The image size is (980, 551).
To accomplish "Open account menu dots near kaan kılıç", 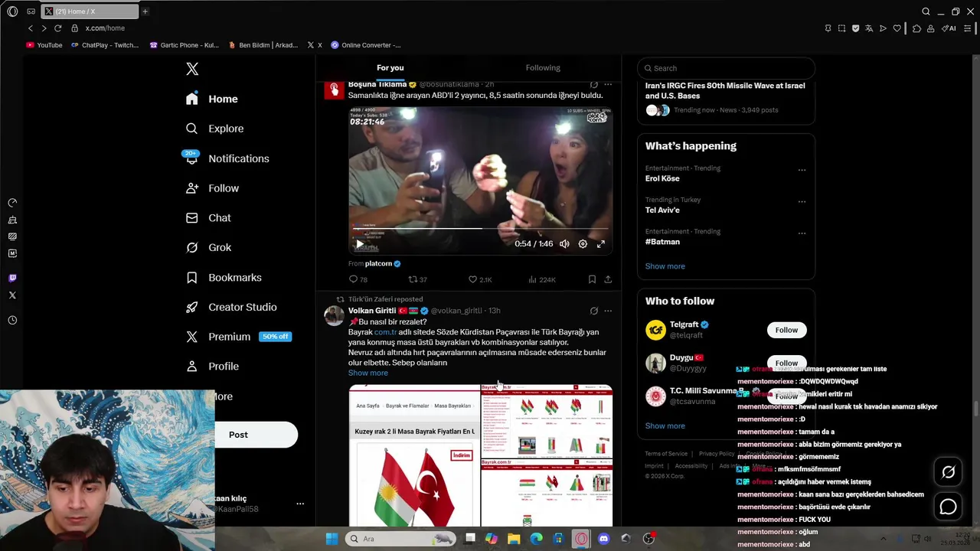I will [x=300, y=504].
